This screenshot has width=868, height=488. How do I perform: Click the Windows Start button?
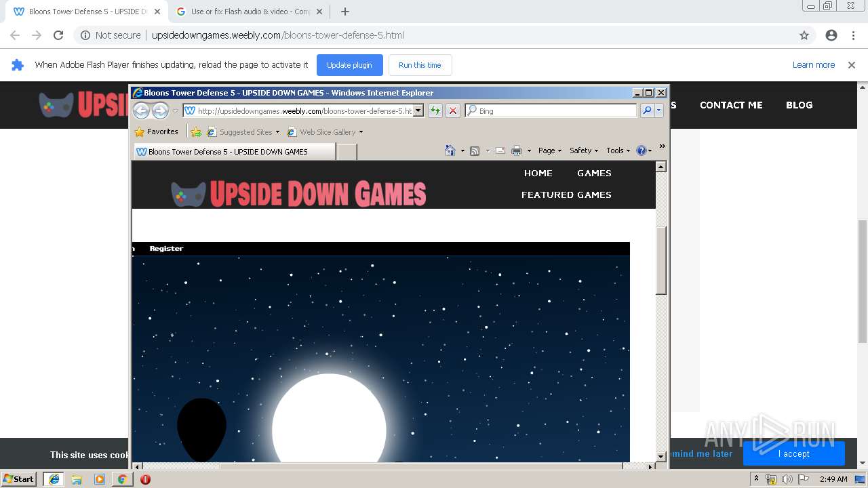(19, 479)
